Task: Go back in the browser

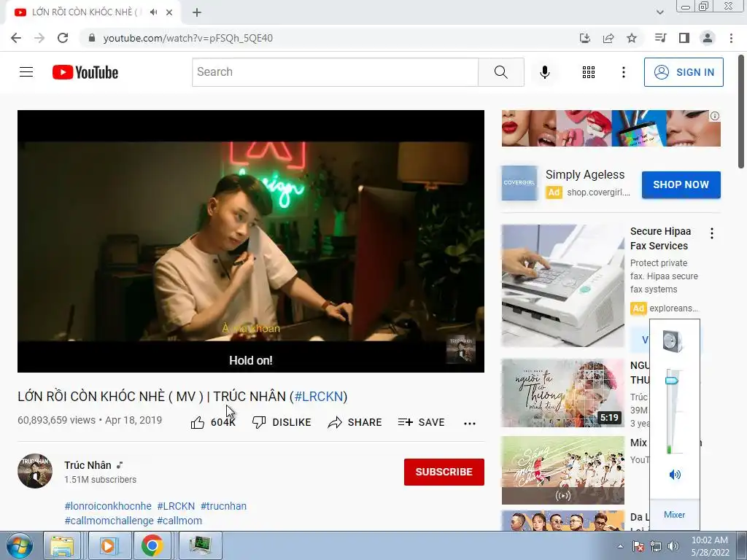Action: tap(16, 38)
